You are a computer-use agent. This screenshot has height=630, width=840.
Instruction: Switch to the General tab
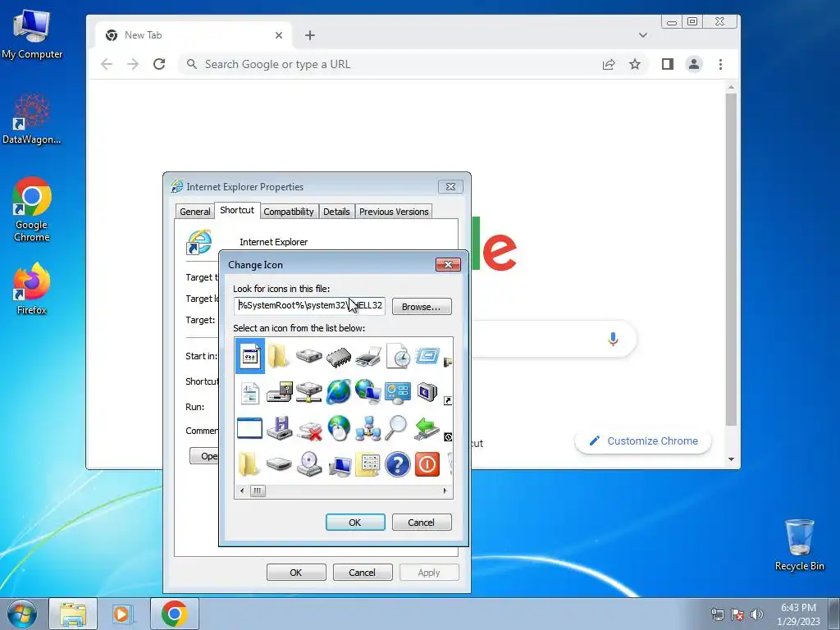point(195,212)
